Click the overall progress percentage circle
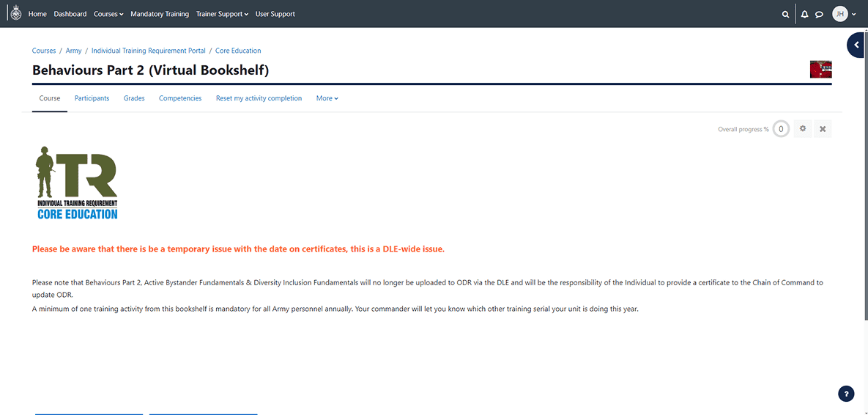The height and width of the screenshot is (415, 868). point(781,129)
